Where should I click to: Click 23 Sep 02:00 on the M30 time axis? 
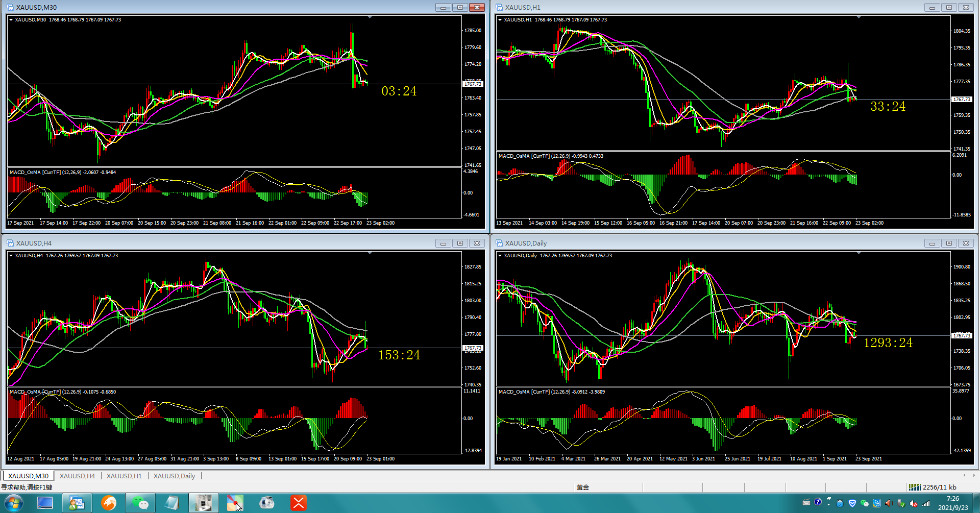(380, 223)
